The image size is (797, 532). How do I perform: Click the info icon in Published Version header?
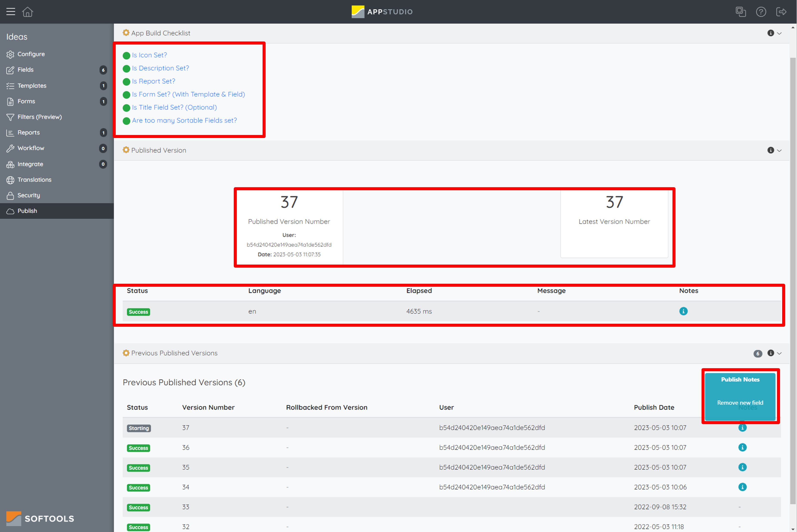(x=771, y=150)
